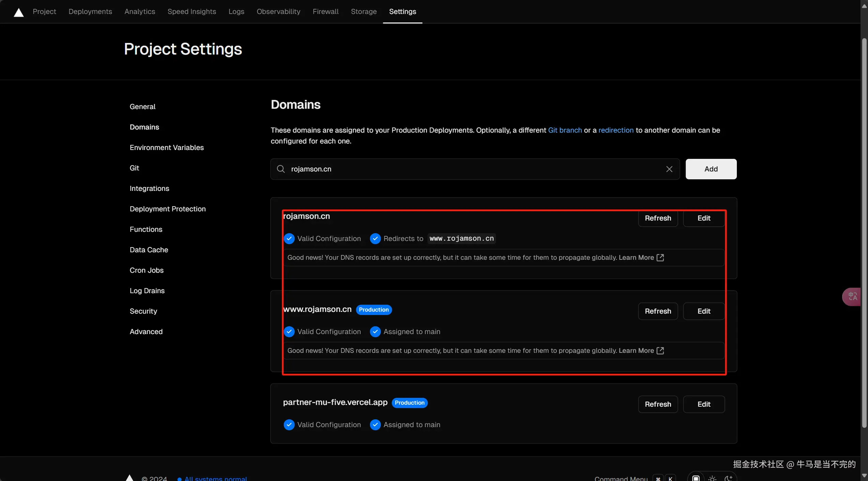Click the magnifier icon in the domain search box
Viewport: 868px width, 481px height.
281,169
